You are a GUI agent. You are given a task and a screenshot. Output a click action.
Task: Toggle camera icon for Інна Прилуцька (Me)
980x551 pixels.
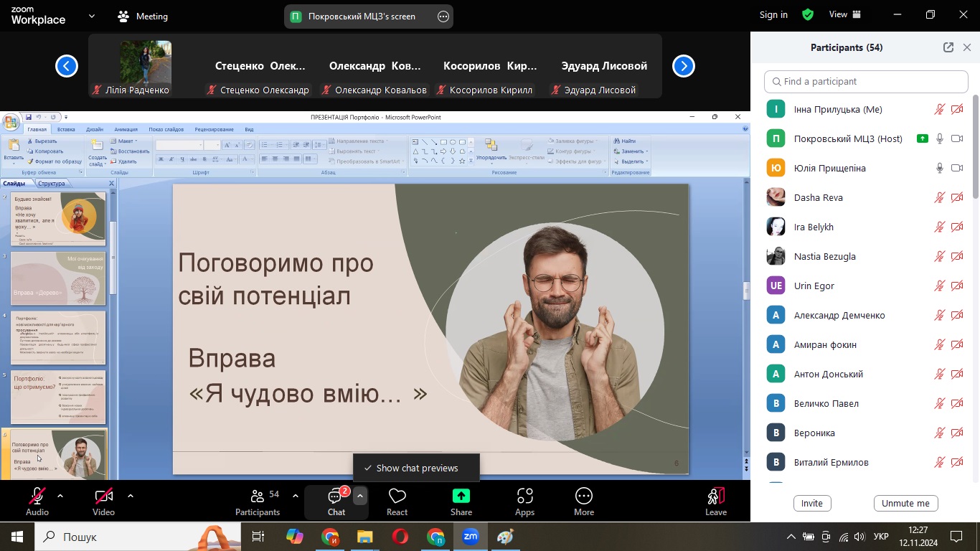coord(957,109)
